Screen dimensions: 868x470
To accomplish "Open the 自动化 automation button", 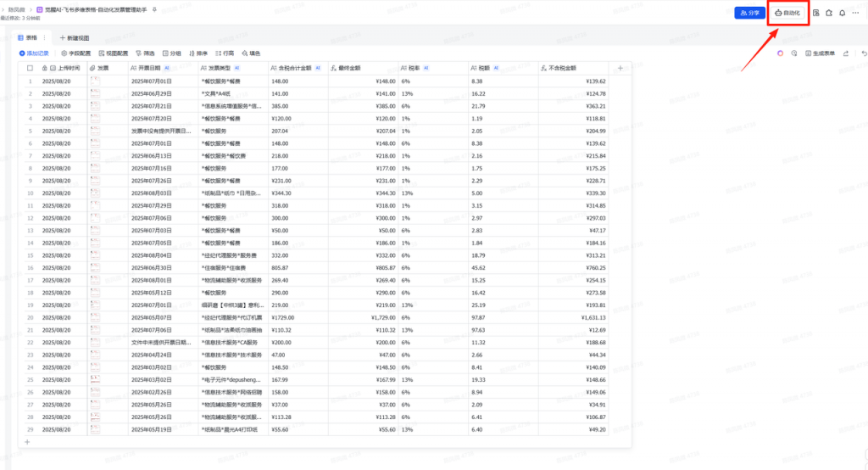I will point(787,13).
